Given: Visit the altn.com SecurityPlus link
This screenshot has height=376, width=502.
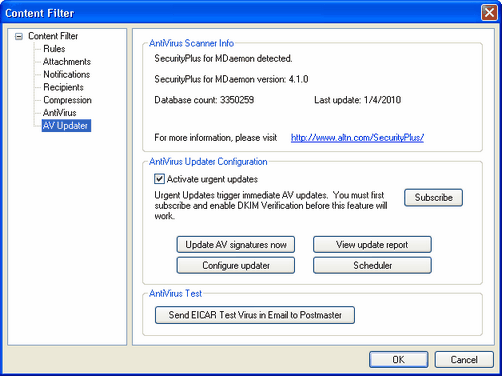Looking at the screenshot, I should 357,138.
